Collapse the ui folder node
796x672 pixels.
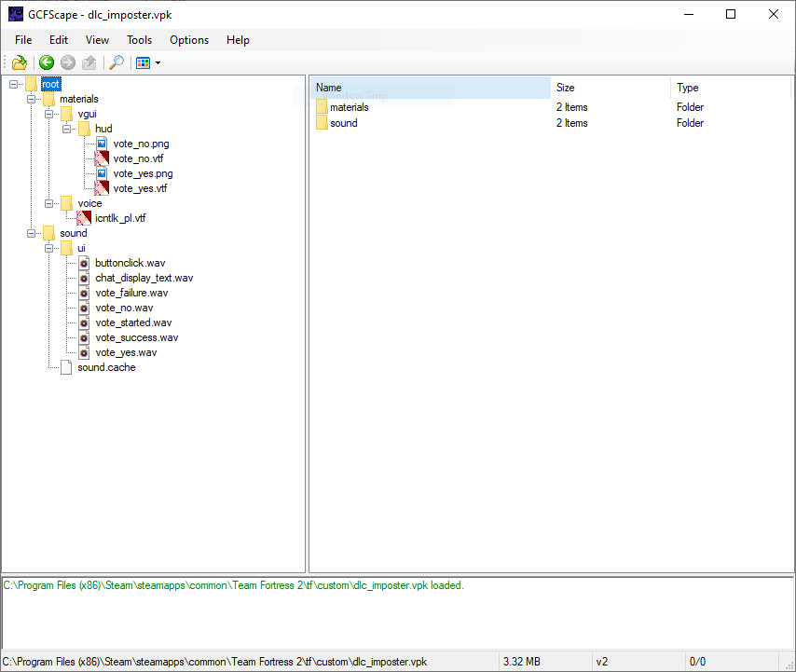pos(49,248)
